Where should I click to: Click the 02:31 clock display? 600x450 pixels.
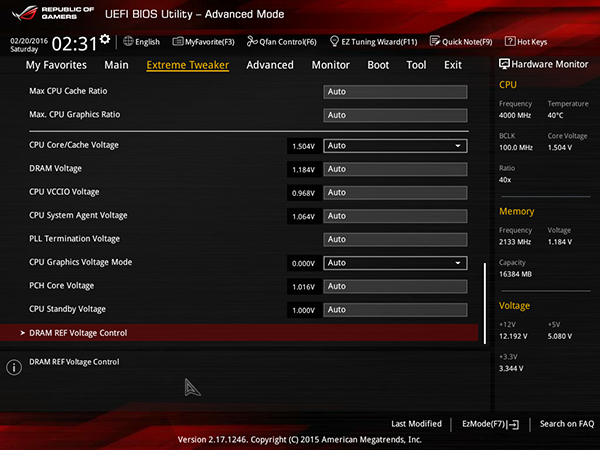coord(74,44)
